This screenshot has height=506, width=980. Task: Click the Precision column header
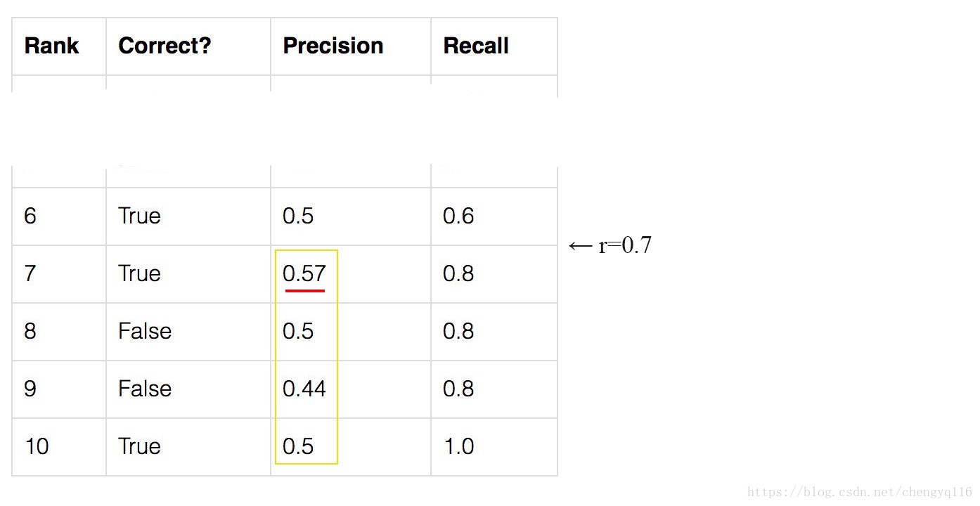point(333,46)
